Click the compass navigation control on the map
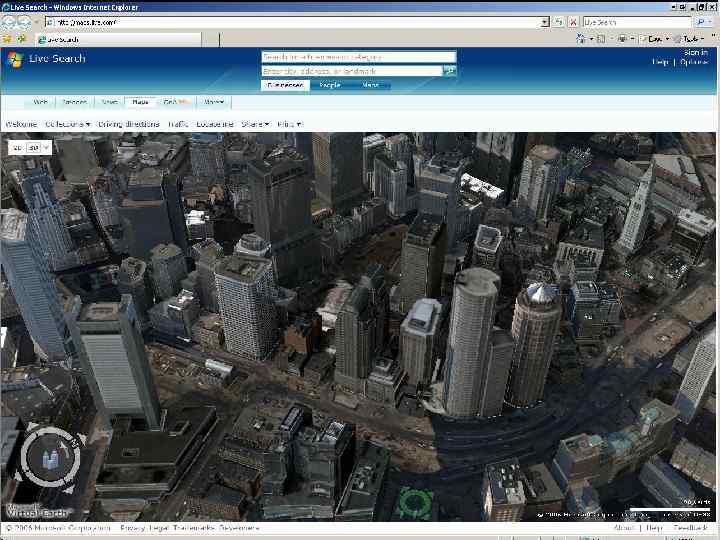The height and width of the screenshot is (540, 720). 50,457
